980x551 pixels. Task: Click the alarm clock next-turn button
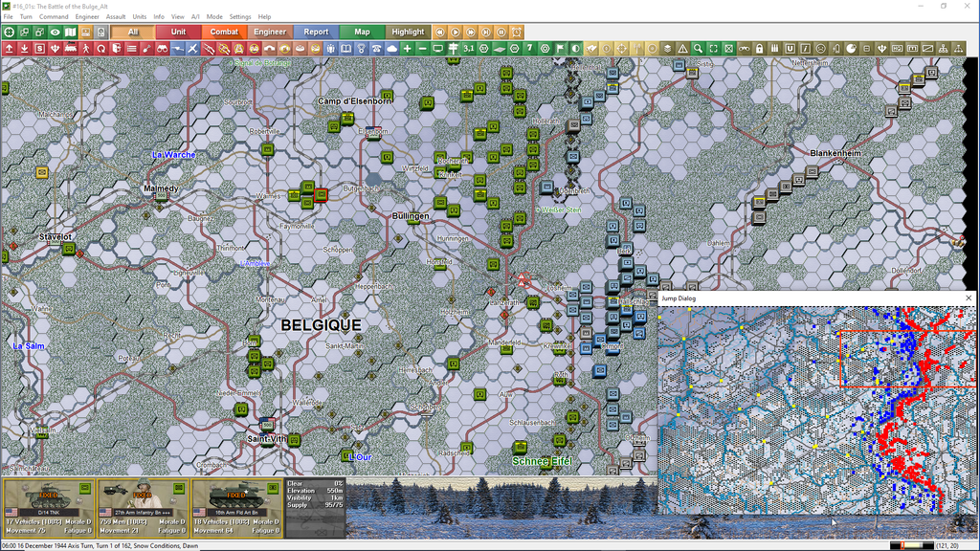point(516,32)
